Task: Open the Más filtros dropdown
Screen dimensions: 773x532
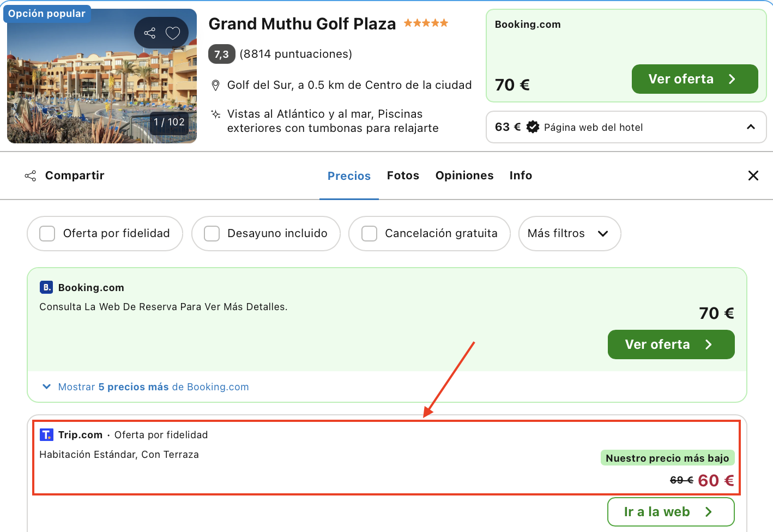Action: pyautogui.click(x=569, y=233)
